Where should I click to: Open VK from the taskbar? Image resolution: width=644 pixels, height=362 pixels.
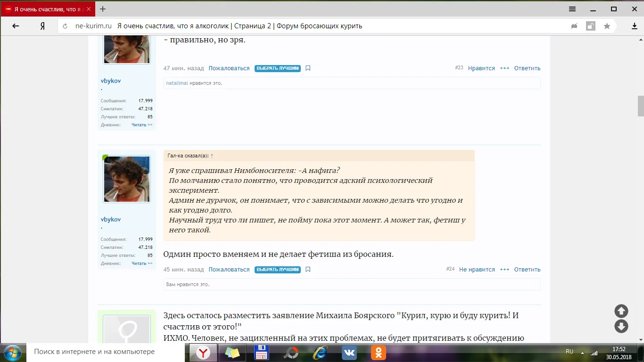pos(349,352)
